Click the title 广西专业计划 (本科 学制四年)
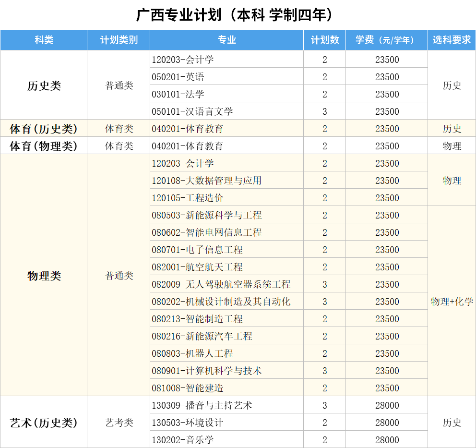This screenshot has height=448, width=476. pos(235,15)
